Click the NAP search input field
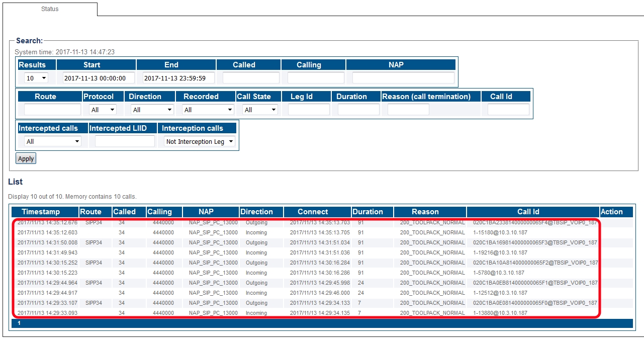 [403, 78]
